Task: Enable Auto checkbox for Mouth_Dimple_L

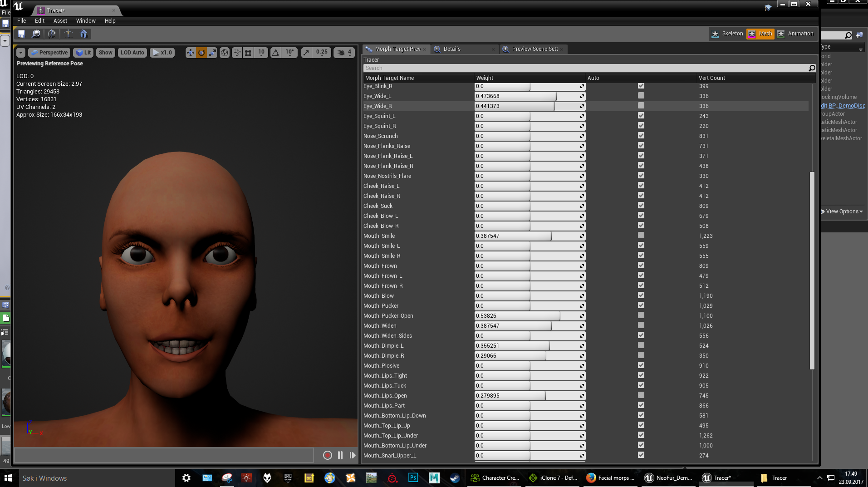Action: point(641,345)
